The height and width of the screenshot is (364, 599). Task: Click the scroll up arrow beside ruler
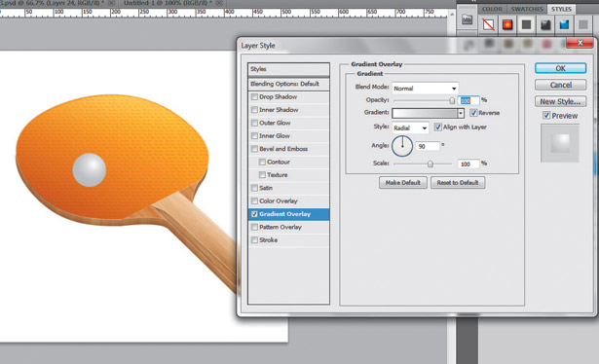point(452,15)
